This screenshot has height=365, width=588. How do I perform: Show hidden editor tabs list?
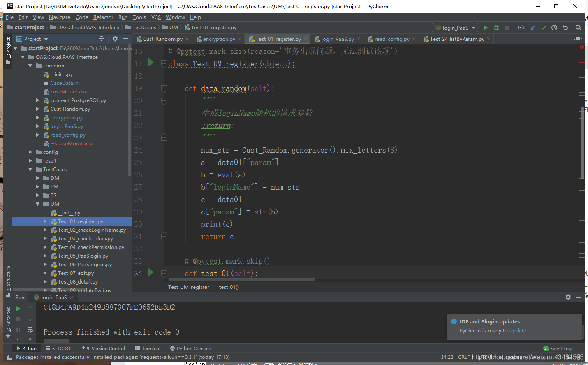pos(578,39)
